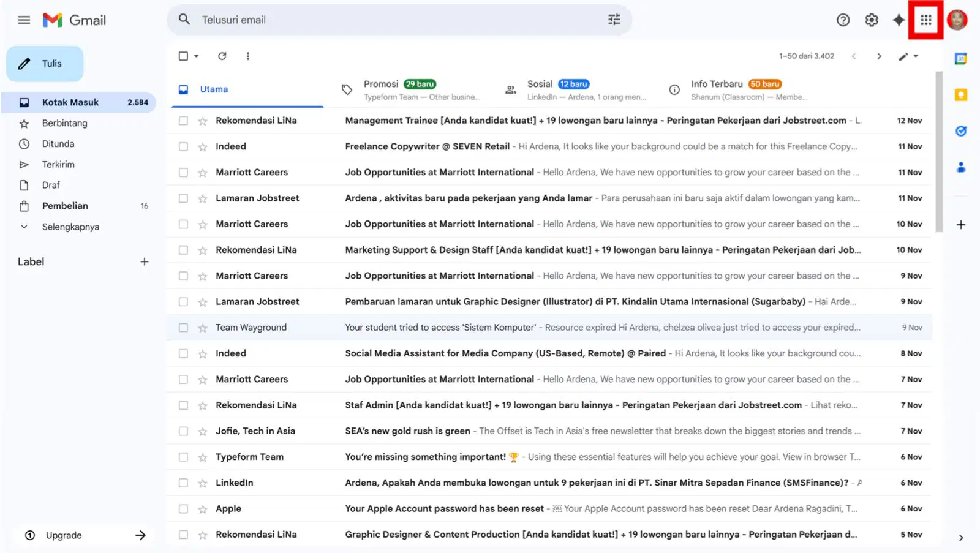
Task: Open Google Keep side panel icon
Action: [x=961, y=95]
